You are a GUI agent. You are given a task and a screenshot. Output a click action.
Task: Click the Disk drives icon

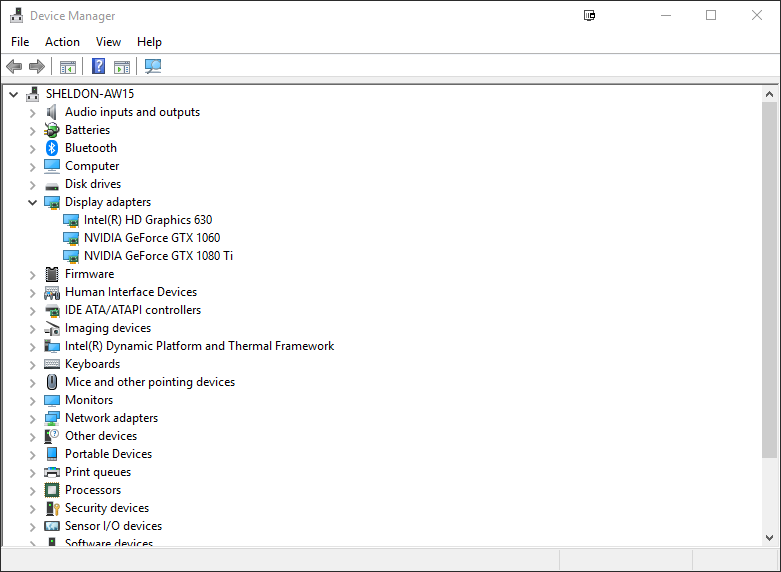(x=52, y=186)
